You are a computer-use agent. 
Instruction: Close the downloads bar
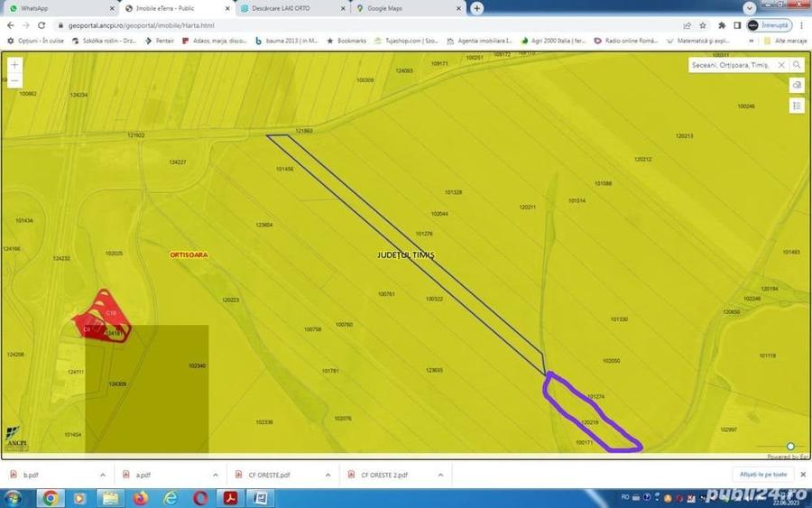coord(803,475)
